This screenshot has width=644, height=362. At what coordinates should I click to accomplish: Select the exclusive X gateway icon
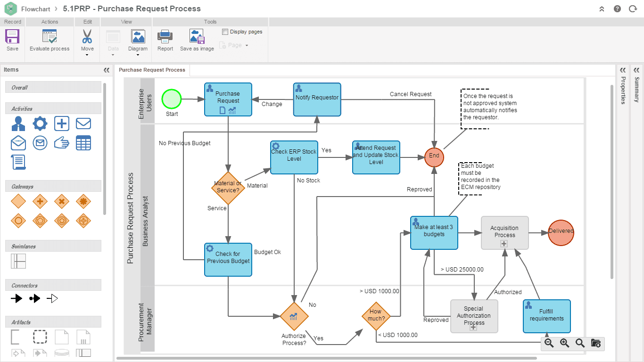62,202
